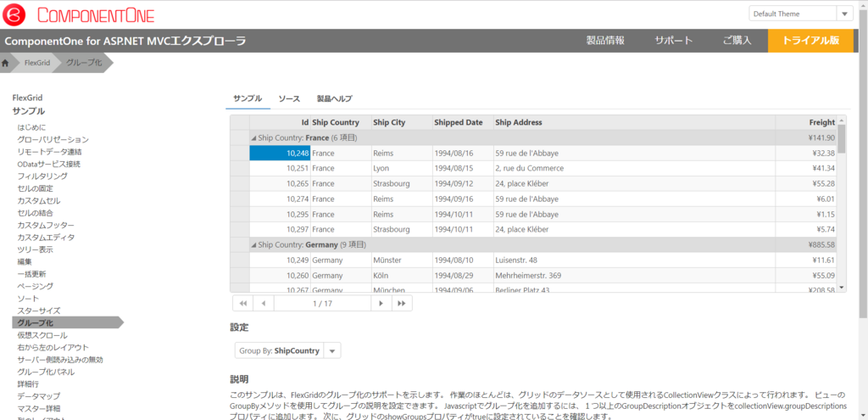Viewport: 868px width, 420px height.
Task: Open the 一括更新 sample
Action: (x=31, y=274)
